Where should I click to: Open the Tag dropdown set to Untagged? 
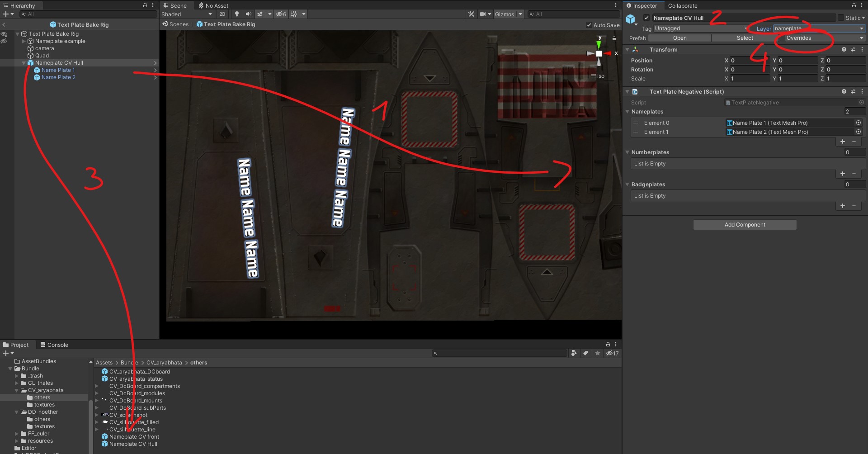[700, 28]
